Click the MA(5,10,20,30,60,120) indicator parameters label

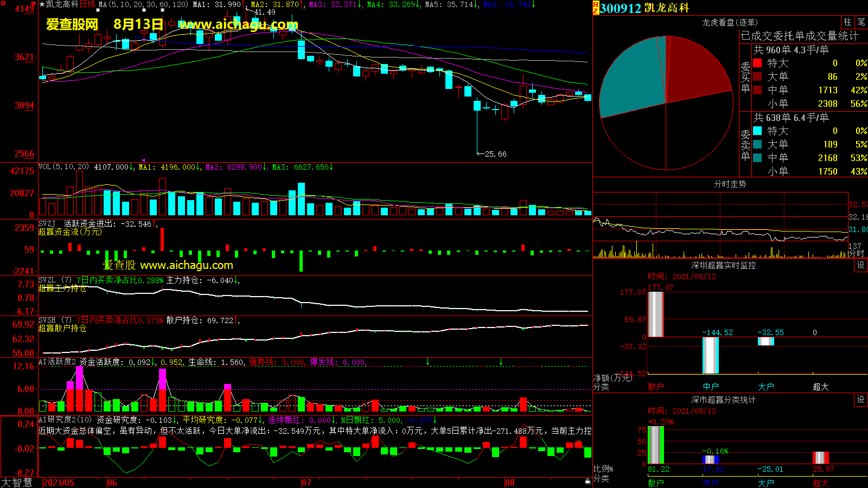[x=143, y=4]
